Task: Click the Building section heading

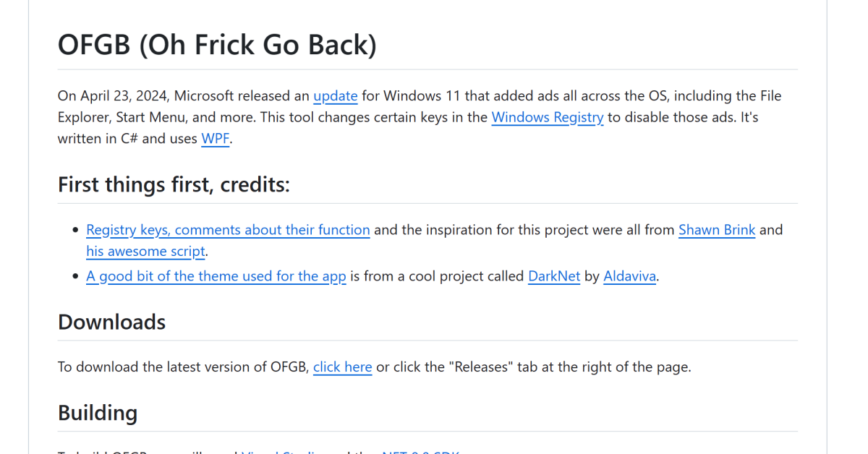Action: pos(98,413)
